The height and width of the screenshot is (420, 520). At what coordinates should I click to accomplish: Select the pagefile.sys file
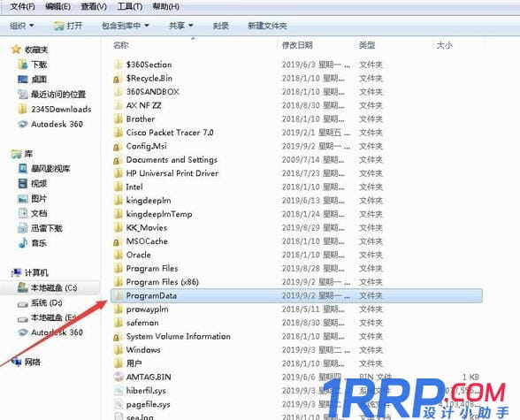(x=148, y=404)
